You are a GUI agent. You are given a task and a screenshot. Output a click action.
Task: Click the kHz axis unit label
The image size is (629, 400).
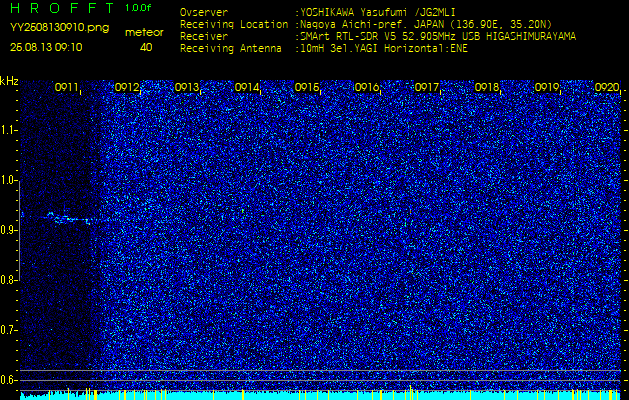[x=9, y=81]
